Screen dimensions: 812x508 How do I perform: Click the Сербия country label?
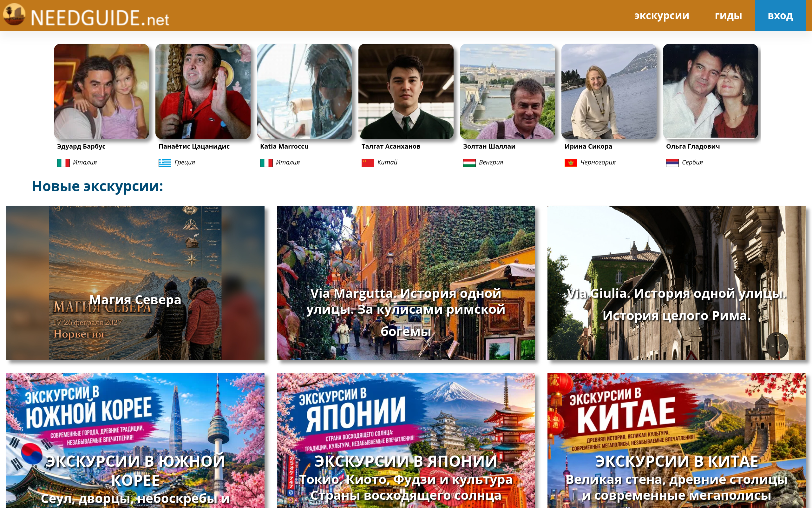point(692,162)
